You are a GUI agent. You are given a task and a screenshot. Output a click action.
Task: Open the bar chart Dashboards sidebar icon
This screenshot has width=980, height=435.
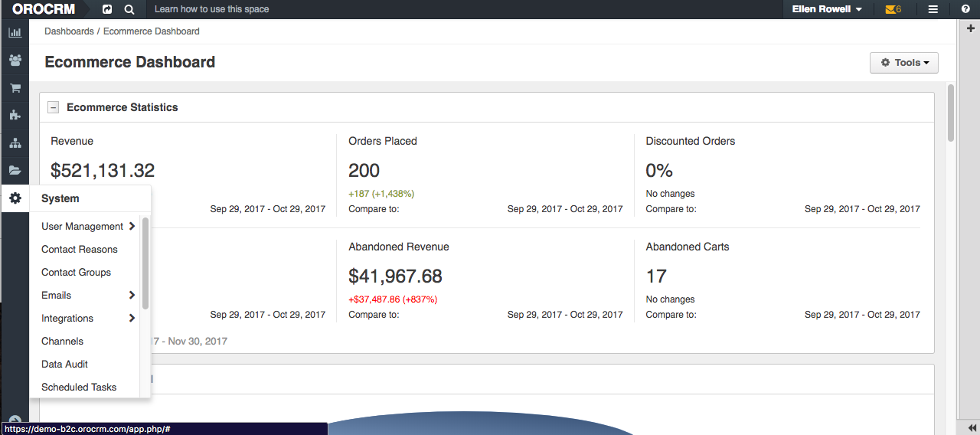(15, 33)
